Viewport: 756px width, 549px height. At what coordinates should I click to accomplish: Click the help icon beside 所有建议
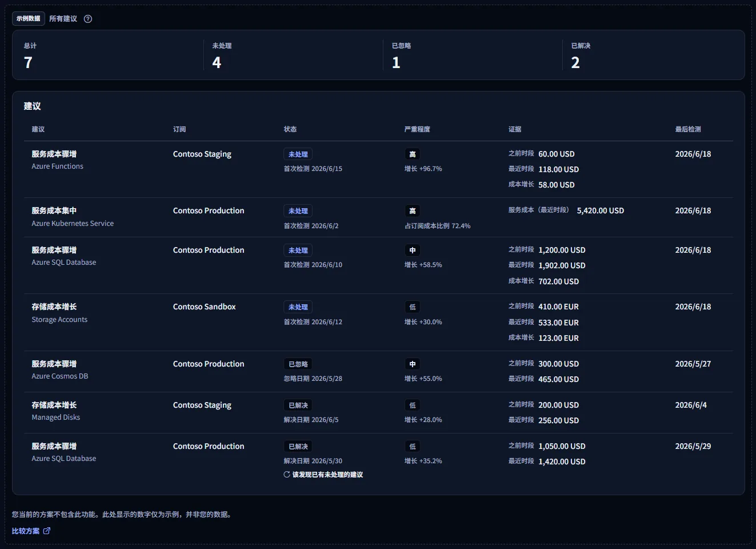[88, 19]
